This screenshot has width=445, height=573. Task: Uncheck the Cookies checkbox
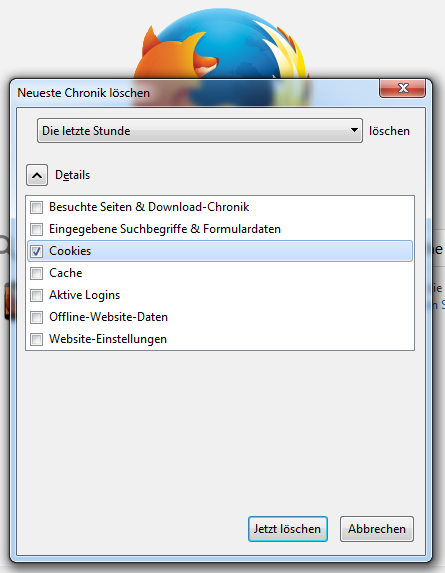[x=37, y=251]
